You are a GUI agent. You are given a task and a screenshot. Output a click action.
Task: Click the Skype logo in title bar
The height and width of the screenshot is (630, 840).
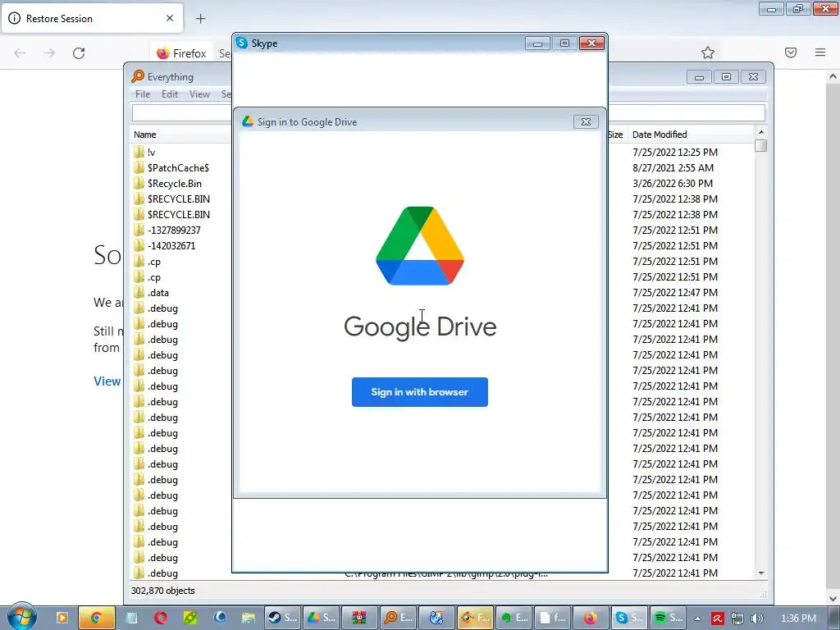(x=242, y=43)
